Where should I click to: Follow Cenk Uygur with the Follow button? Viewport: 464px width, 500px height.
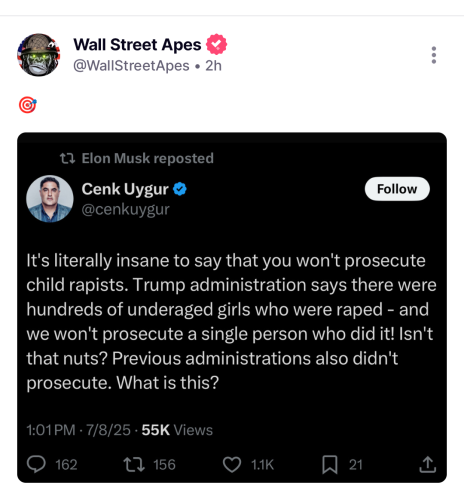pos(397,189)
